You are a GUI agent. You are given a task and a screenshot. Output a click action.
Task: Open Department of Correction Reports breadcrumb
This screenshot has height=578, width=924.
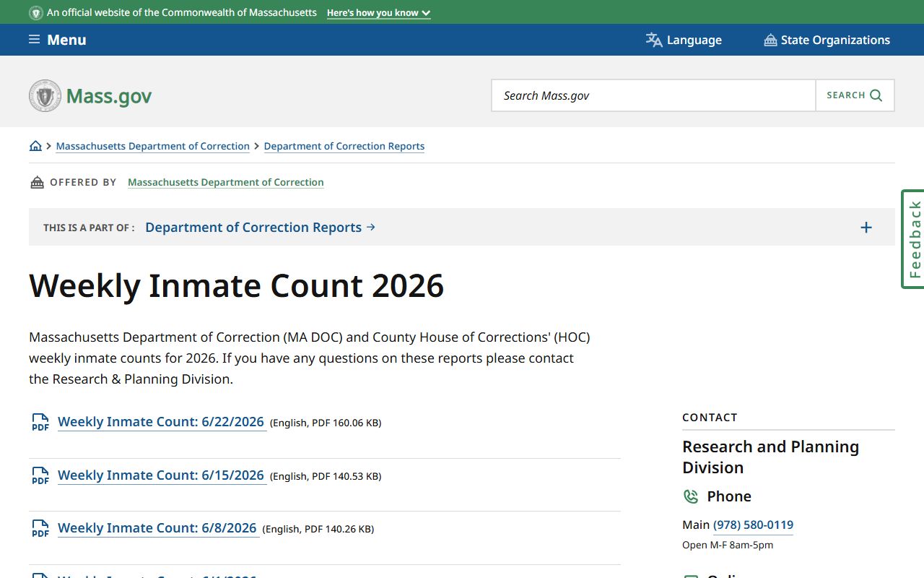click(344, 146)
